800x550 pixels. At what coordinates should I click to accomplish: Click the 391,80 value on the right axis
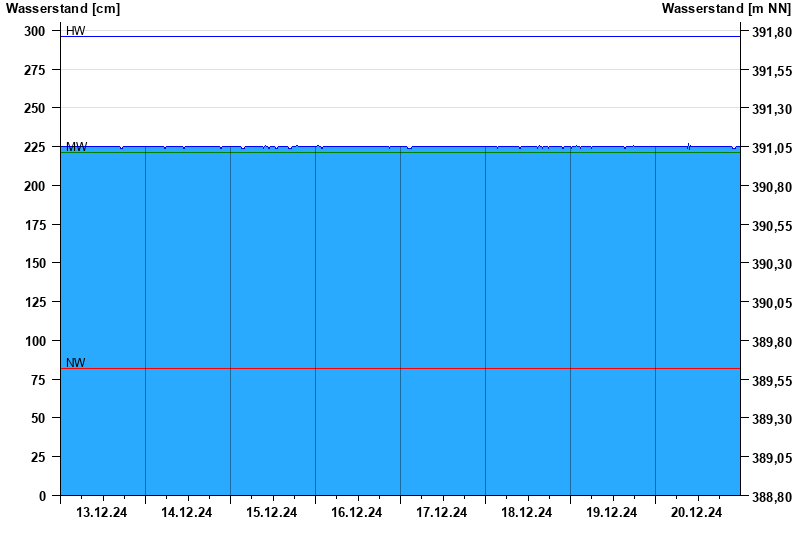[771, 32]
